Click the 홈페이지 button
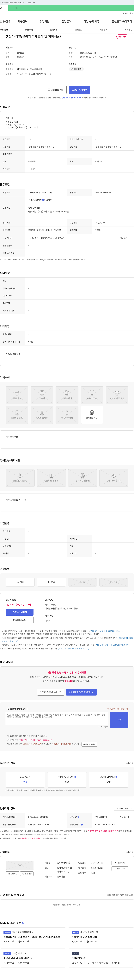The image size is (134, 980). (120, 863)
